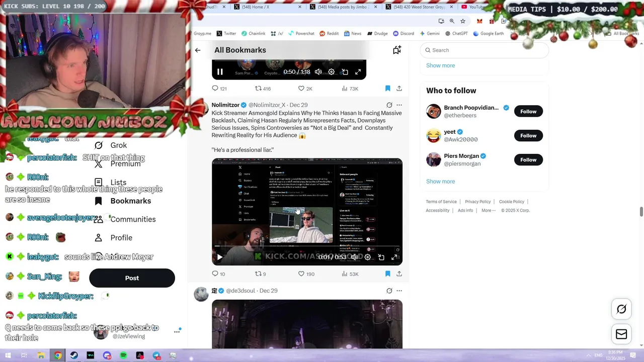The width and height of the screenshot is (644, 362).
Task: Fullscreen the top video player
Action: tap(358, 72)
